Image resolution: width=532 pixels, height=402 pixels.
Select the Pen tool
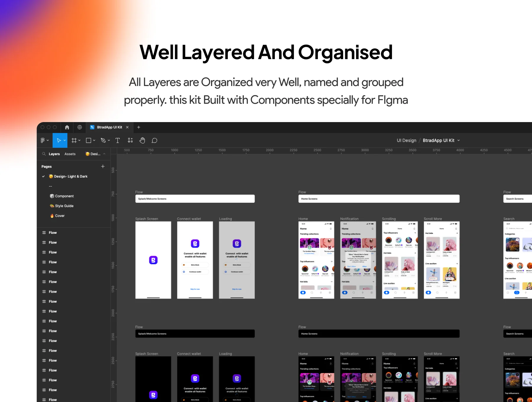(103, 140)
